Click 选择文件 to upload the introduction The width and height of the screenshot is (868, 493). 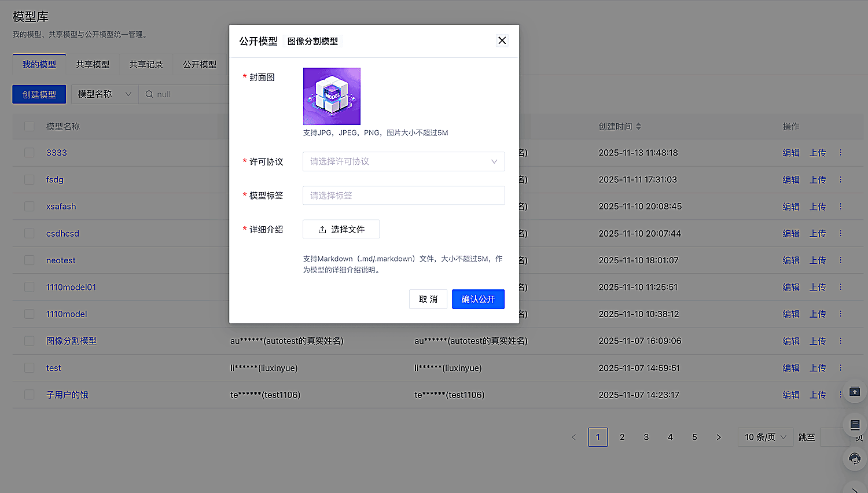coord(341,229)
